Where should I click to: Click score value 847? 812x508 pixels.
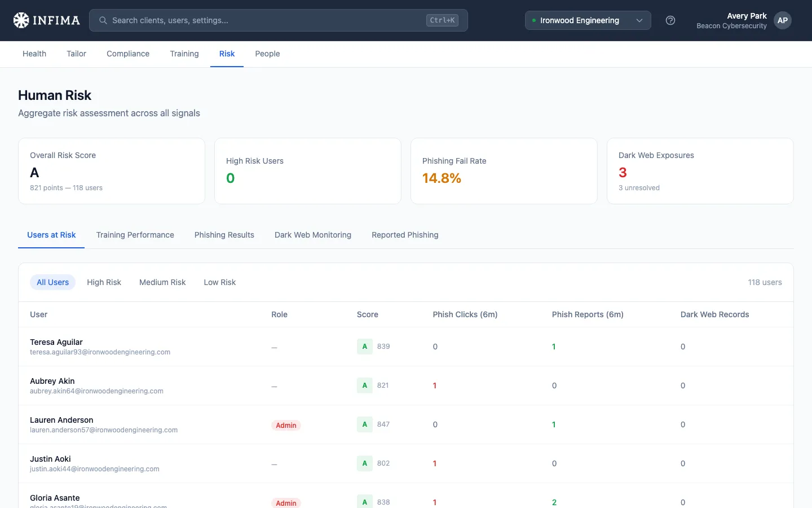[383, 424]
